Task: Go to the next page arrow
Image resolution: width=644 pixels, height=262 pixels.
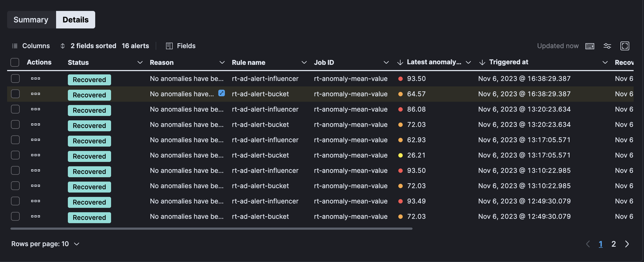Action: 627,244
